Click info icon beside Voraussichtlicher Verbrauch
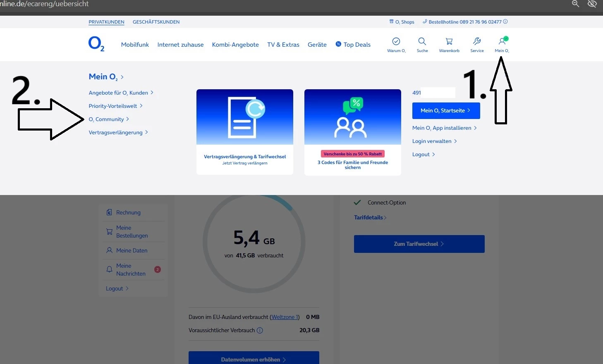603x364 pixels. (x=260, y=331)
